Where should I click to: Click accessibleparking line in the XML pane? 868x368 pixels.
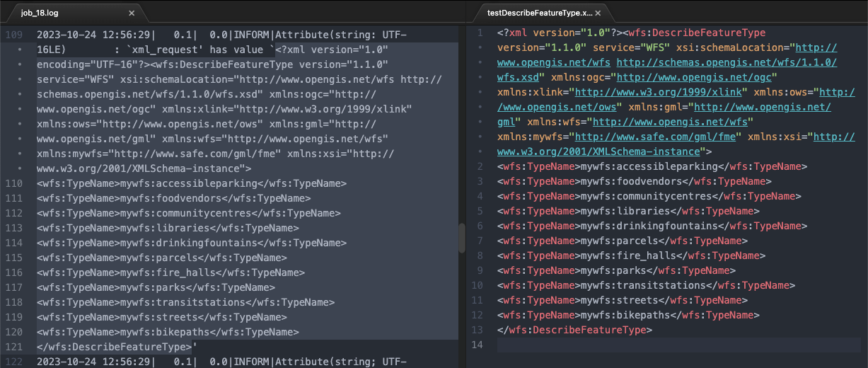click(x=652, y=166)
